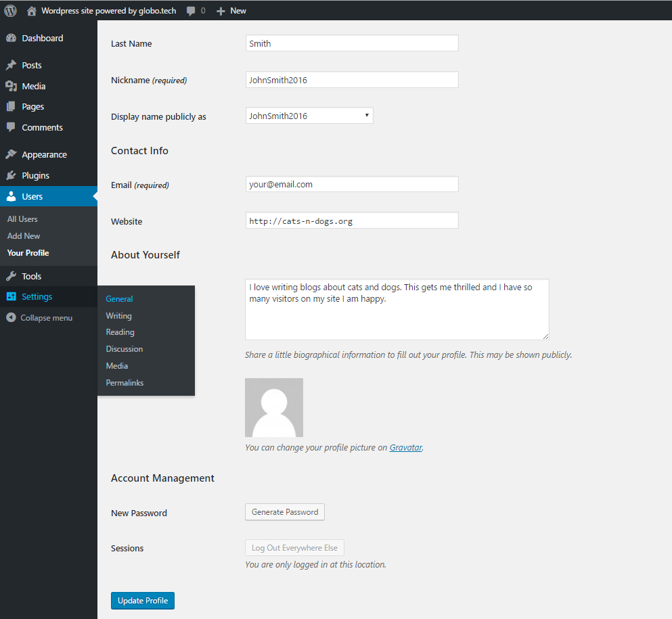Click the Media sidebar icon
Image resolution: width=672 pixels, height=619 pixels.
coord(11,86)
